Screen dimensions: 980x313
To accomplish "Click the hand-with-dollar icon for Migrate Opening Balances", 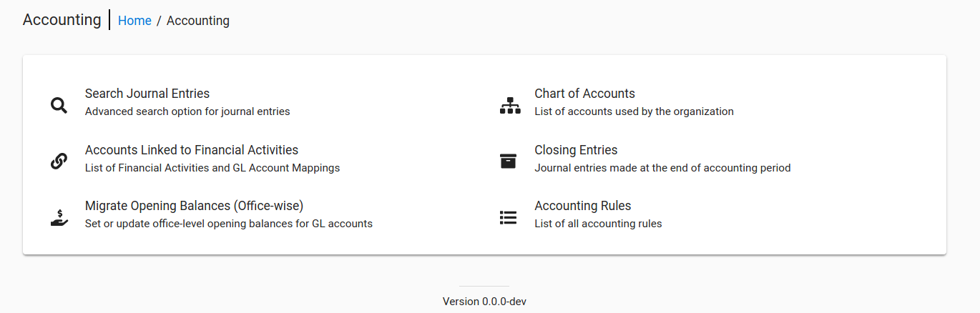I will tap(59, 217).
